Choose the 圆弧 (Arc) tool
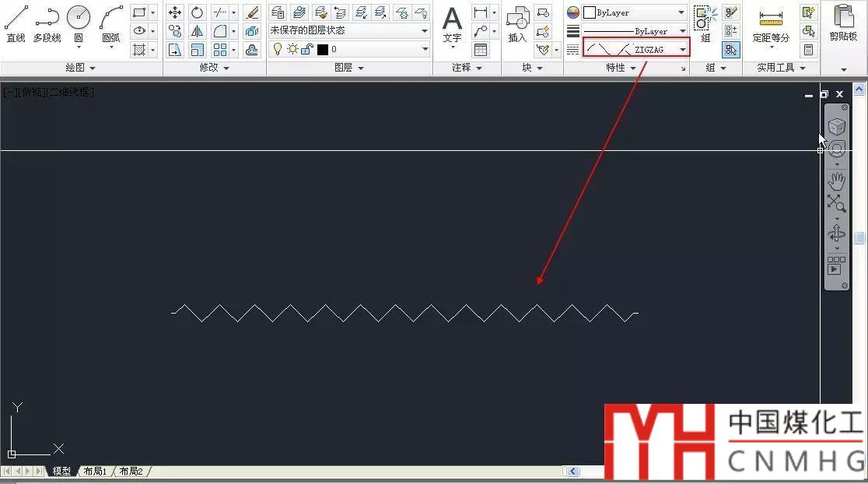This screenshot has height=484, width=868. click(111, 23)
